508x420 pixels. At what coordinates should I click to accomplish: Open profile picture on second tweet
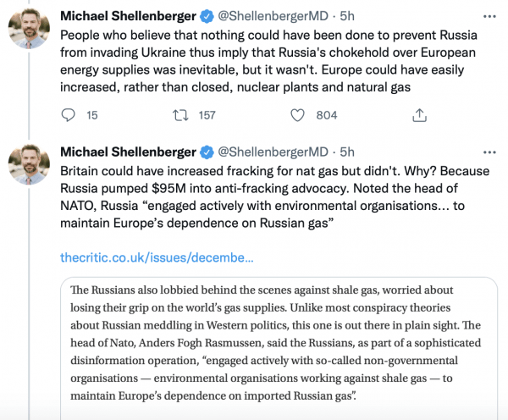click(x=26, y=167)
